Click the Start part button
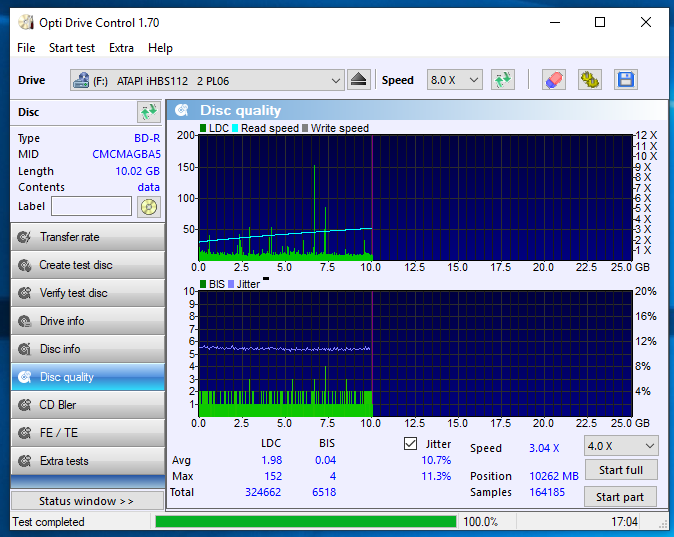This screenshot has width=674, height=537. coord(620,497)
